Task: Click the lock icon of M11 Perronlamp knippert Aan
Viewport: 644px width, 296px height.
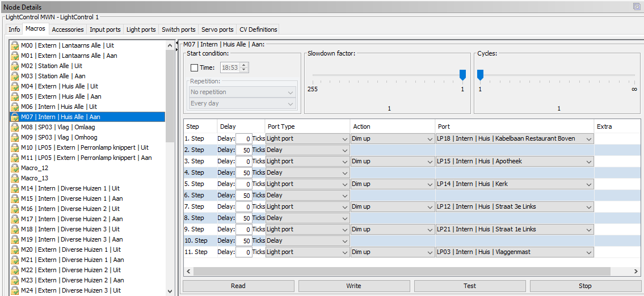Action: click(x=15, y=158)
